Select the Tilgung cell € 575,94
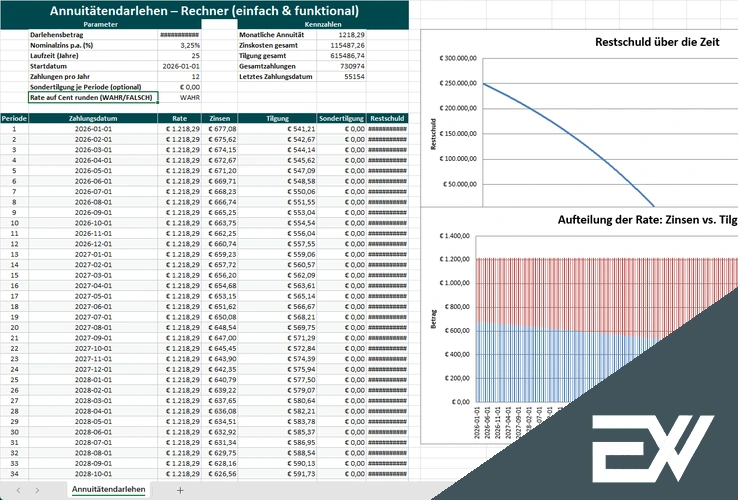The width and height of the screenshot is (738, 500). point(277,370)
